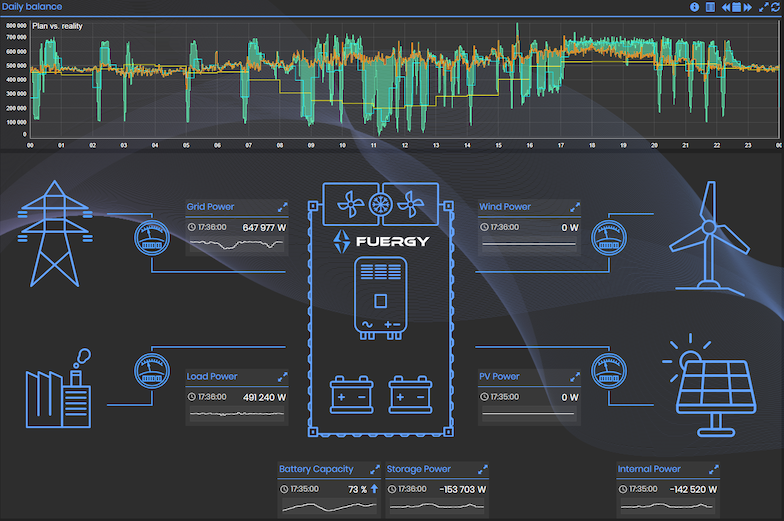
Task: Expand the PV Power widget
Action: 575,376
